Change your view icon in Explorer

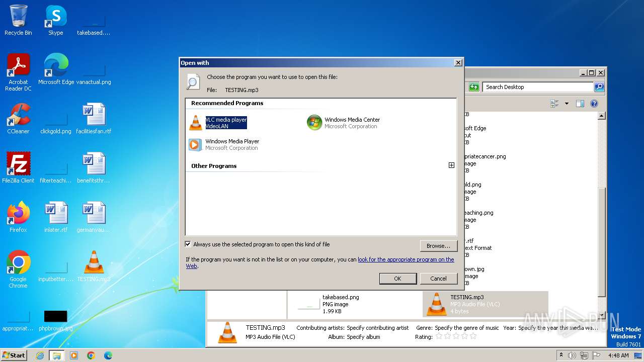(554, 104)
